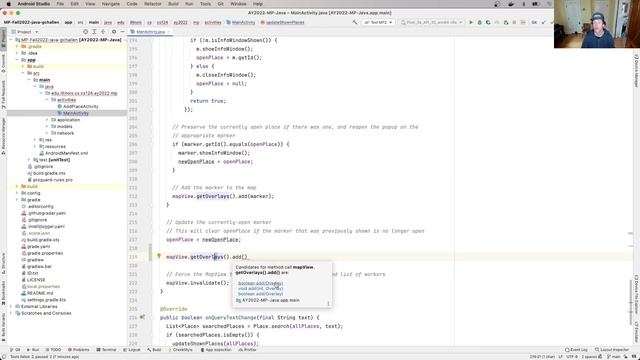
Task: Click the Git branch indicator in status bar
Action: pos(613,357)
